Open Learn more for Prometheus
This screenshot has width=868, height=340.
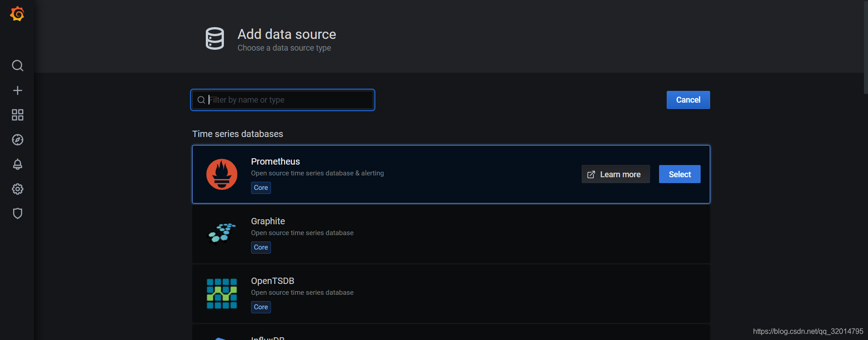pos(615,174)
